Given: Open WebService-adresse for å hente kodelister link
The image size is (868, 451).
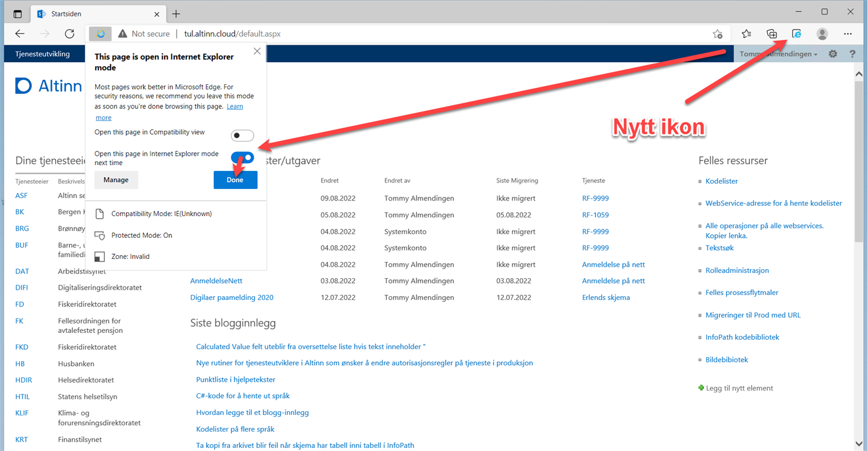Looking at the screenshot, I should pos(773,203).
